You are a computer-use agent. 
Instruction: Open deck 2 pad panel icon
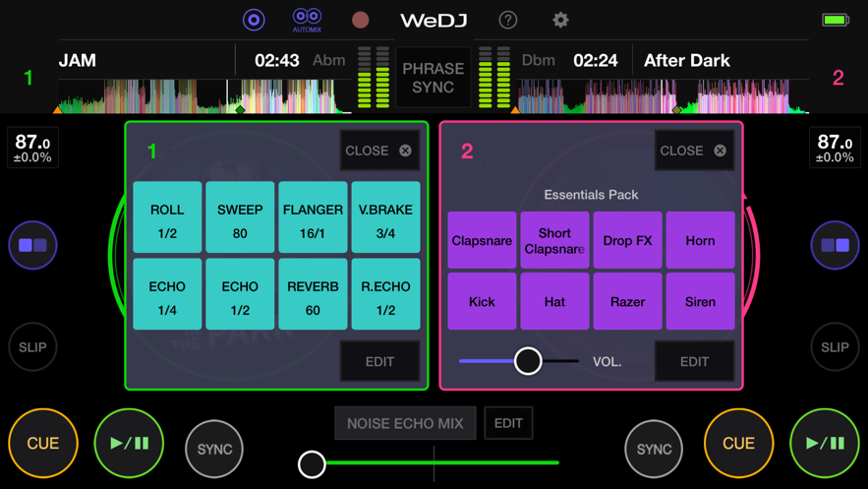[835, 245]
